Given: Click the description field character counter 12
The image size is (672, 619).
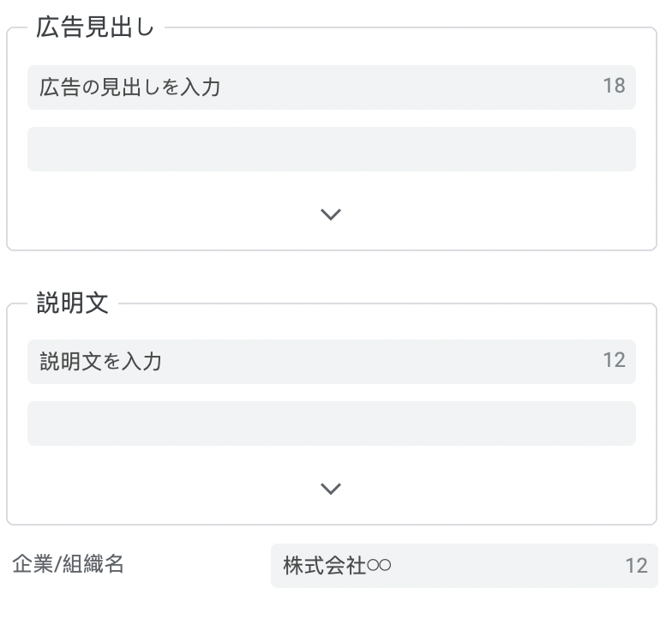Looking at the screenshot, I should pos(614,360).
